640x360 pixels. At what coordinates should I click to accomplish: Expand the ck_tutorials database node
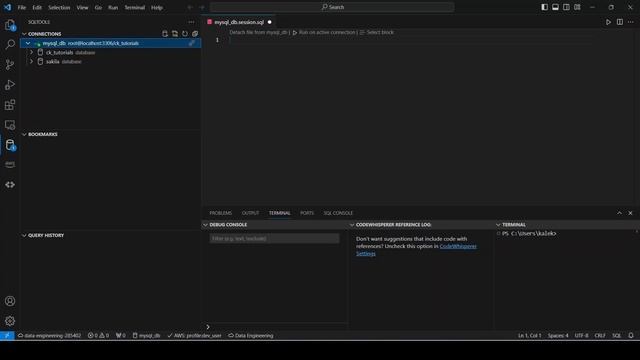[31, 52]
